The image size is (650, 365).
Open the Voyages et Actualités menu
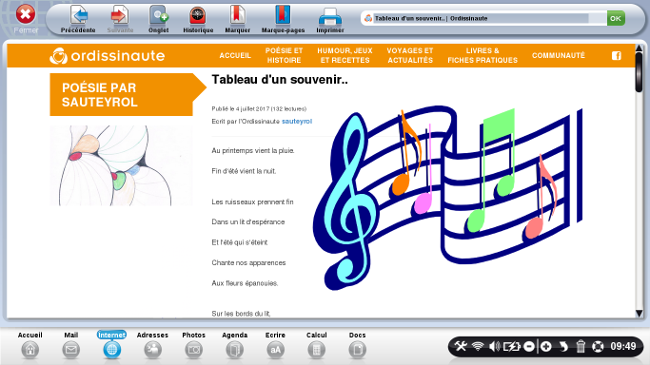tap(410, 55)
